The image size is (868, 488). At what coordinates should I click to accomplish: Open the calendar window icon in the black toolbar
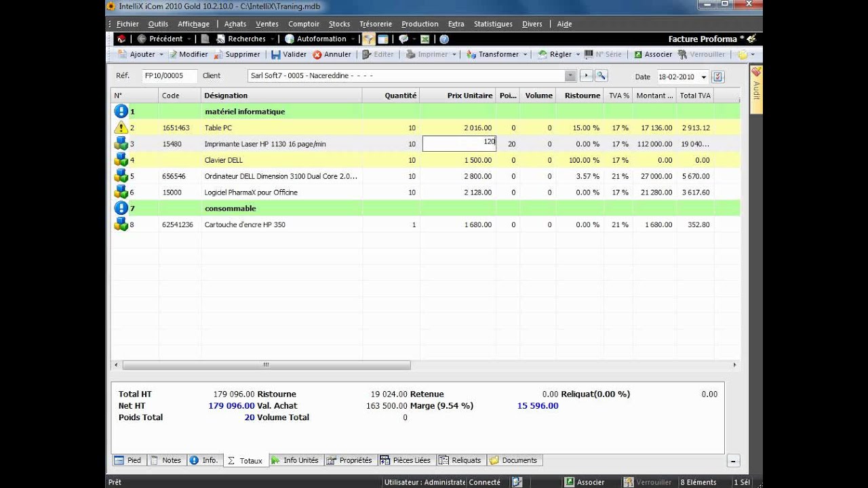point(383,39)
